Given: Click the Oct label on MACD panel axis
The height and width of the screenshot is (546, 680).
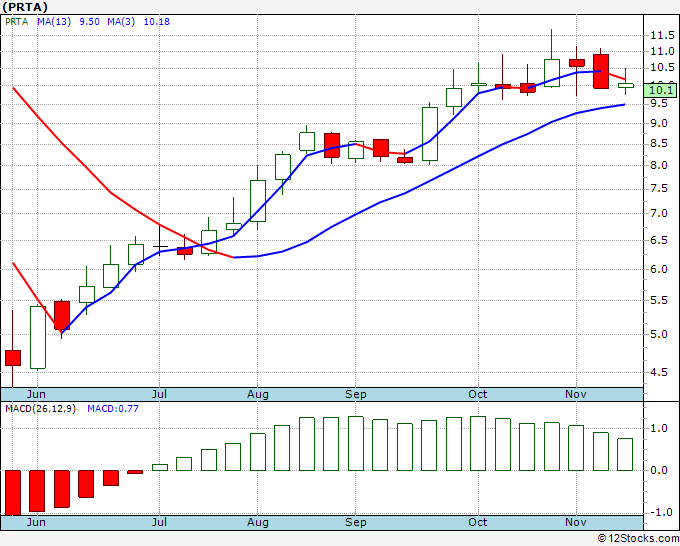Looking at the screenshot, I should point(477,522).
